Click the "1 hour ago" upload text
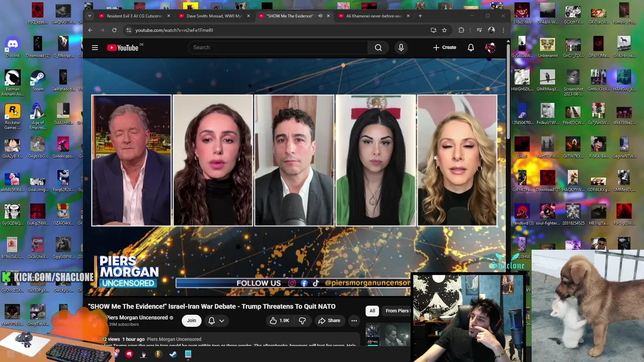644x362 pixels. pyautogui.click(x=133, y=339)
